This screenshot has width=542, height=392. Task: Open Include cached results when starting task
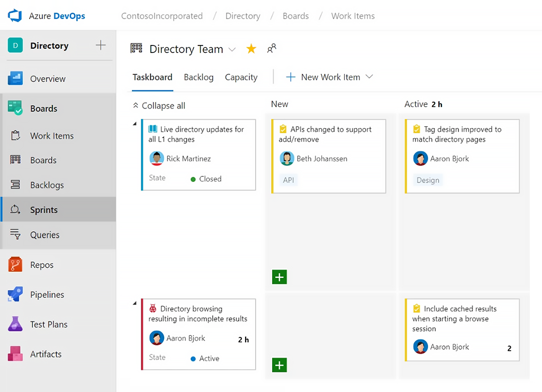pos(455,318)
